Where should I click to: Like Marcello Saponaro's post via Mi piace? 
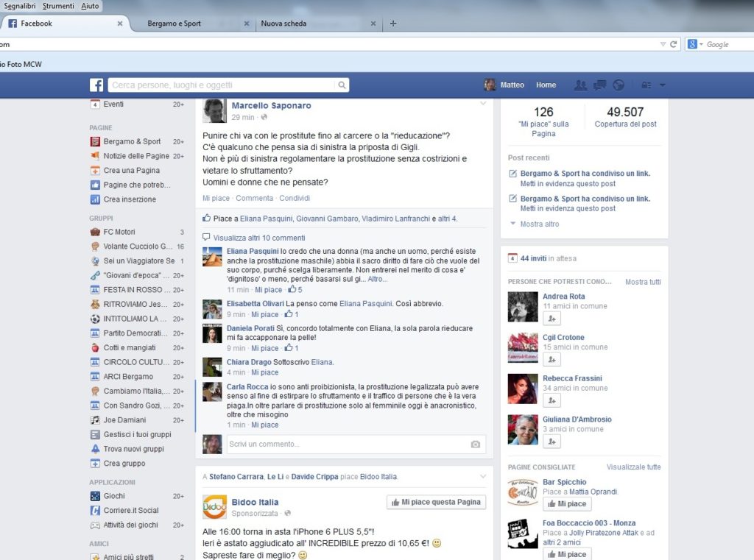coord(216,198)
